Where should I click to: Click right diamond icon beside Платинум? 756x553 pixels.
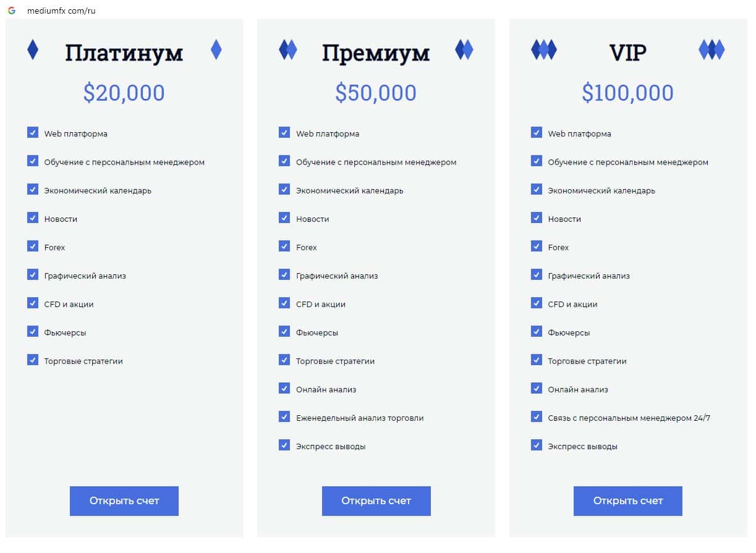pyautogui.click(x=216, y=49)
